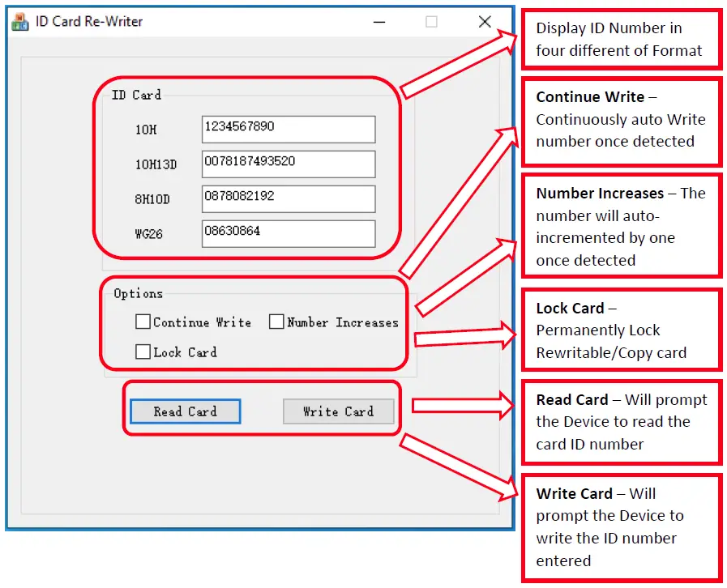727x588 pixels.
Task: Click the Options group label
Action: tap(138, 293)
